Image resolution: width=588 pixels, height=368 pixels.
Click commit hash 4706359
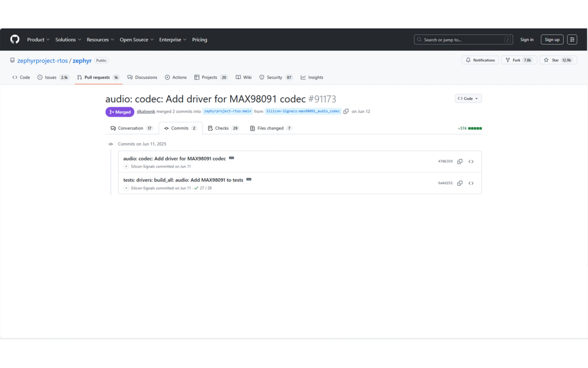click(445, 161)
